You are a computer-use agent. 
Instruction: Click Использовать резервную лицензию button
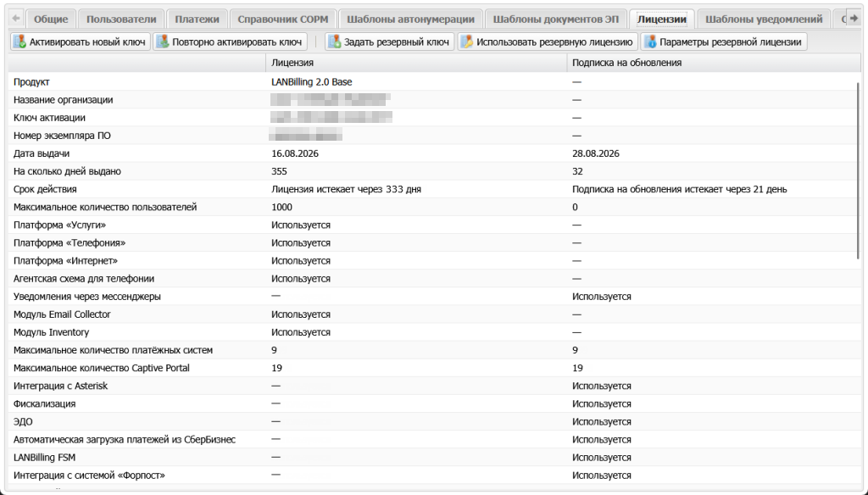tap(548, 42)
